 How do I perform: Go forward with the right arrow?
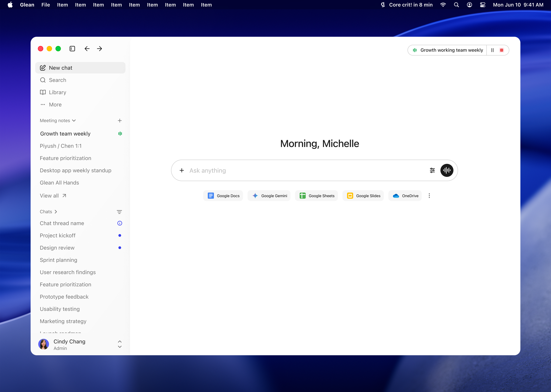(x=99, y=48)
